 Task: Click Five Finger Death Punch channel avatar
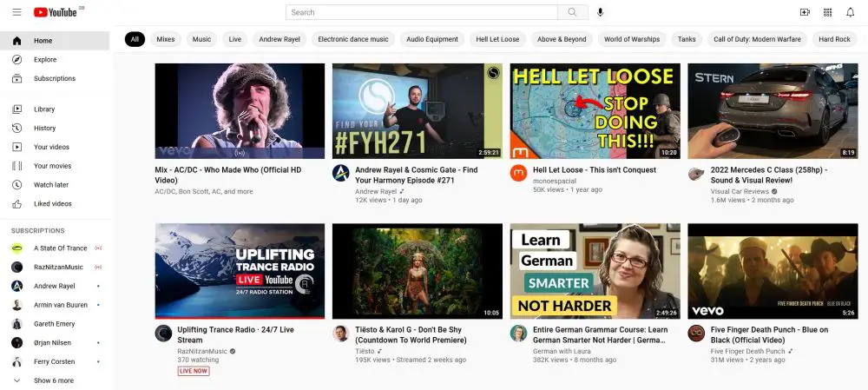coord(696,333)
